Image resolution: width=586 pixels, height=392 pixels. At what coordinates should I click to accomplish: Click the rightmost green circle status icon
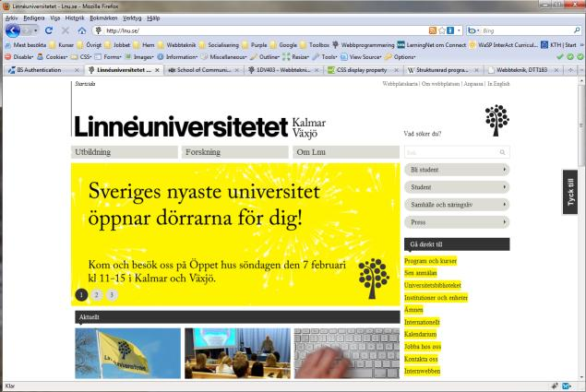coord(580,57)
